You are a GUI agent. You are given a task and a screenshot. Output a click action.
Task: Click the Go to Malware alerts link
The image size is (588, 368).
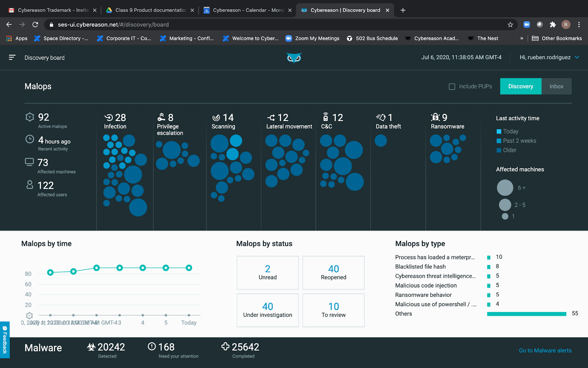[545, 350]
